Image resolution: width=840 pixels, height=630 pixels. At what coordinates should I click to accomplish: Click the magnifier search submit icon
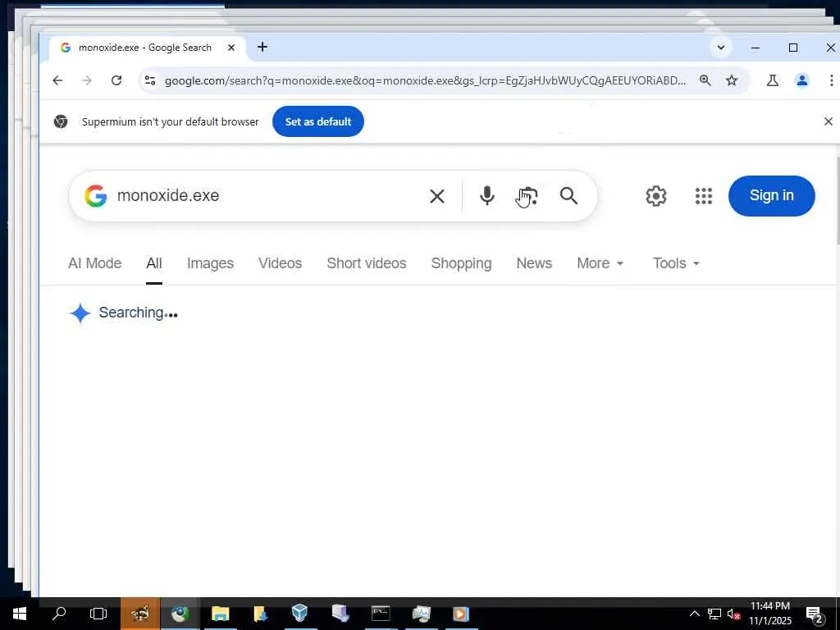569,196
